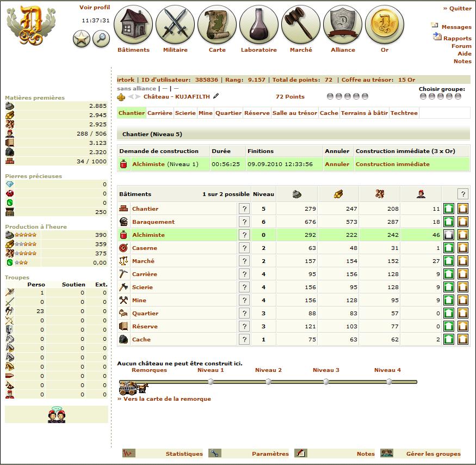Open the Voir profil link
This screenshot has height=465, width=476.
(x=95, y=7)
